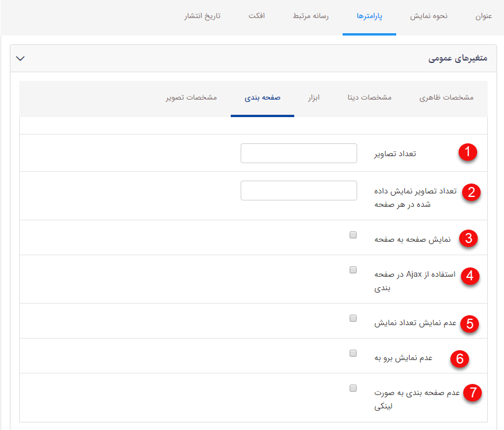Check عدم صفحه بندی به صورت لینکی

pyautogui.click(x=353, y=387)
